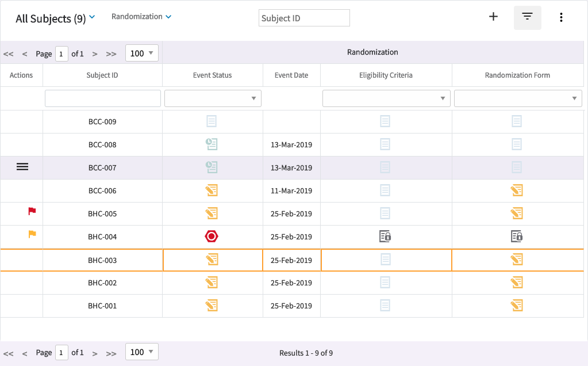This screenshot has height=366, width=588.
Task: Open the hamburger actions menu for BCC-007
Action: tap(22, 167)
